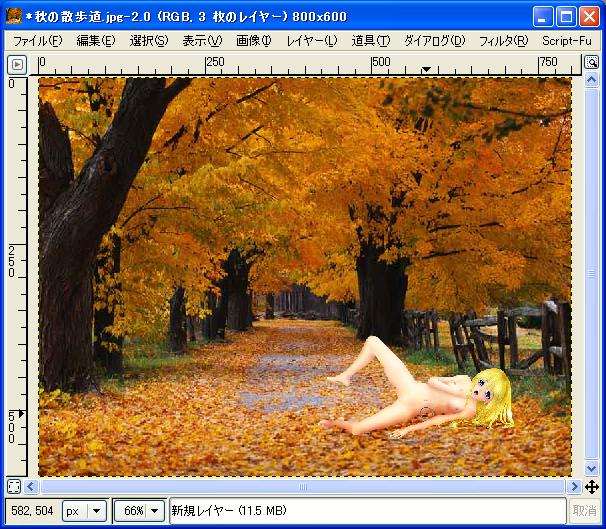Minimize the GIMP image window
The image size is (606, 529).
(x=542, y=17)
